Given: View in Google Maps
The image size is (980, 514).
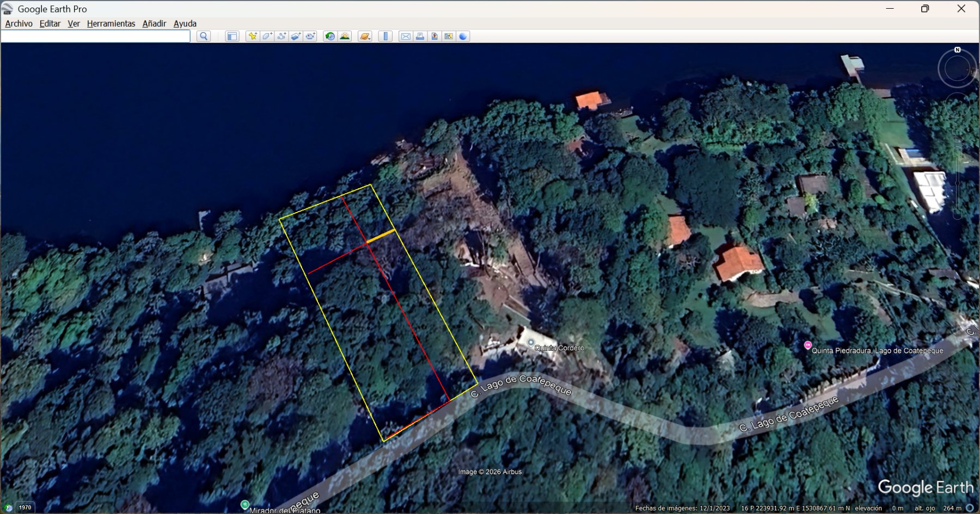Looking at the screenshot, I should (449, 36).
